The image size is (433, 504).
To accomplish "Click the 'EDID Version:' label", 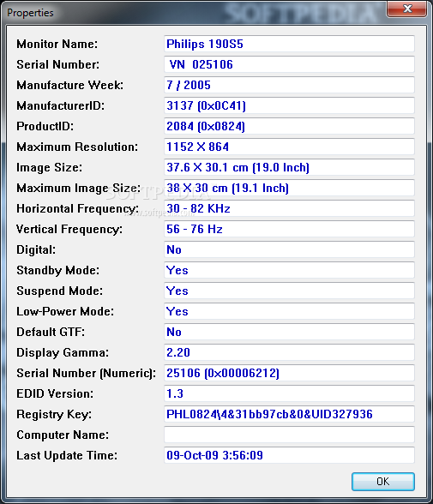I will (55, 393).
